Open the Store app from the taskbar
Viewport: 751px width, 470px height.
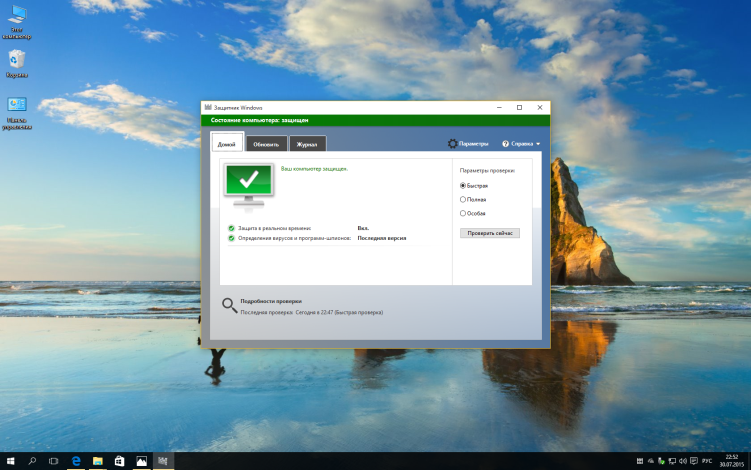pos(119,461)
